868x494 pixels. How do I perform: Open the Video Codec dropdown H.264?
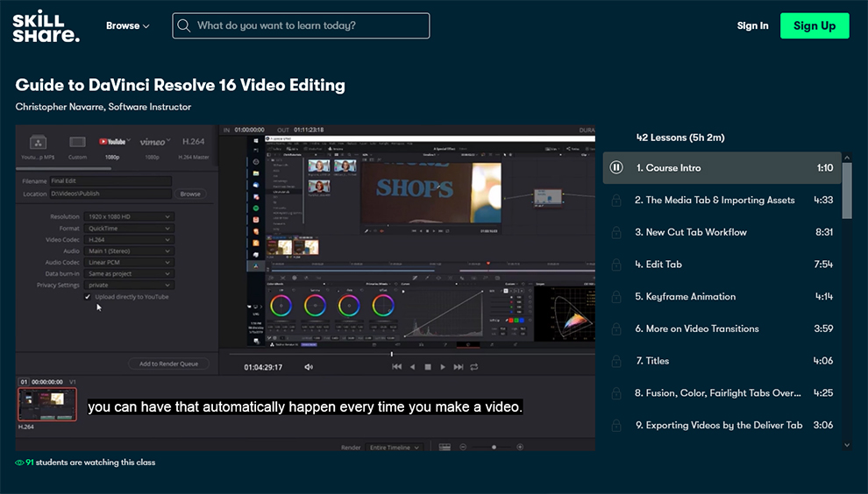click(128, 239)
